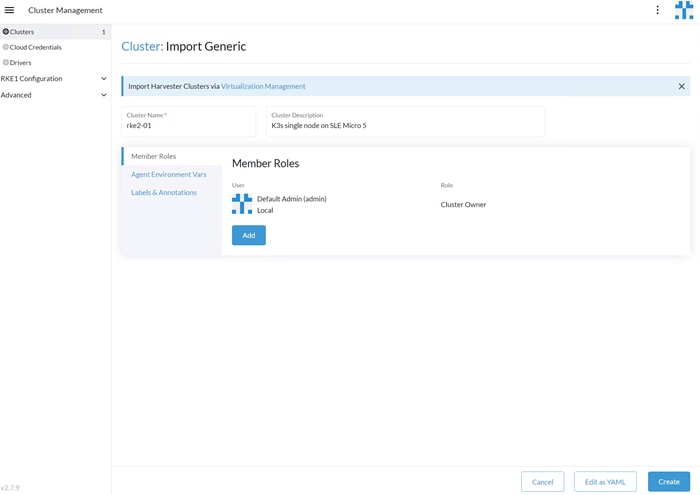Click the v2.7.9 version label

pyautogui.click(x=10, y=487)
